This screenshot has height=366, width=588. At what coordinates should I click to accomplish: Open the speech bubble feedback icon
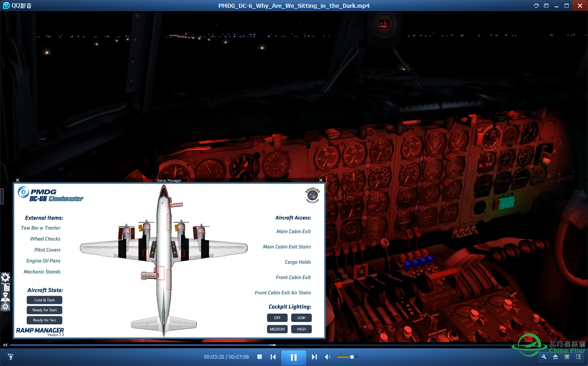537,6
